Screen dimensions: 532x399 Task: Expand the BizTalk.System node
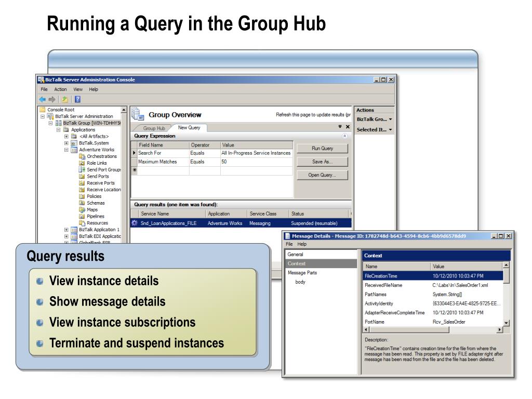[x=66, y=143]
